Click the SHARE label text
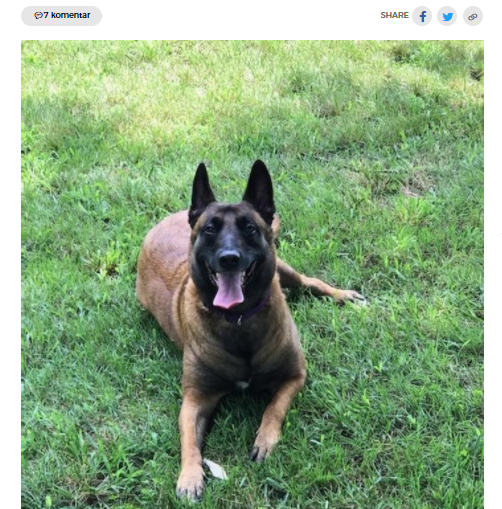The height and width of the screenshot is (509, 502). (394, 15)
